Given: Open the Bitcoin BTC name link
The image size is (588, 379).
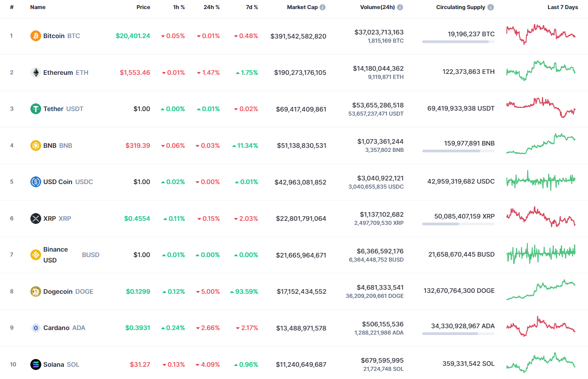Looking at the screenshot, I should click(54, 35).
